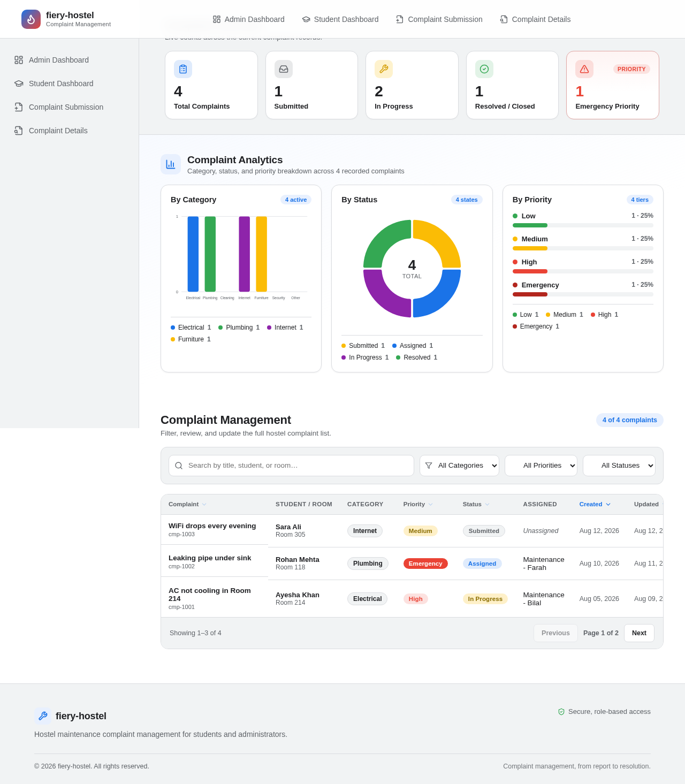Click the green Low priority progress bar
Viewport: 685px width, 784px height.
point(583,225)
